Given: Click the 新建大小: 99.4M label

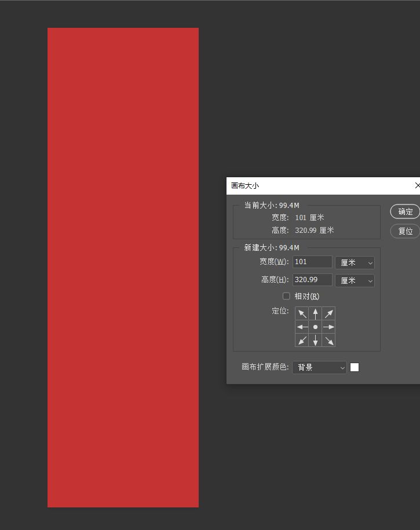Looking at the screenshot, I should tap(272, 247).
